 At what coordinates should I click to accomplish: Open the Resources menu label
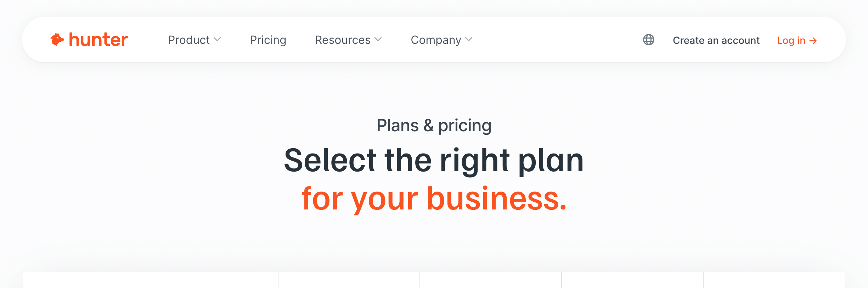[343, 40]
